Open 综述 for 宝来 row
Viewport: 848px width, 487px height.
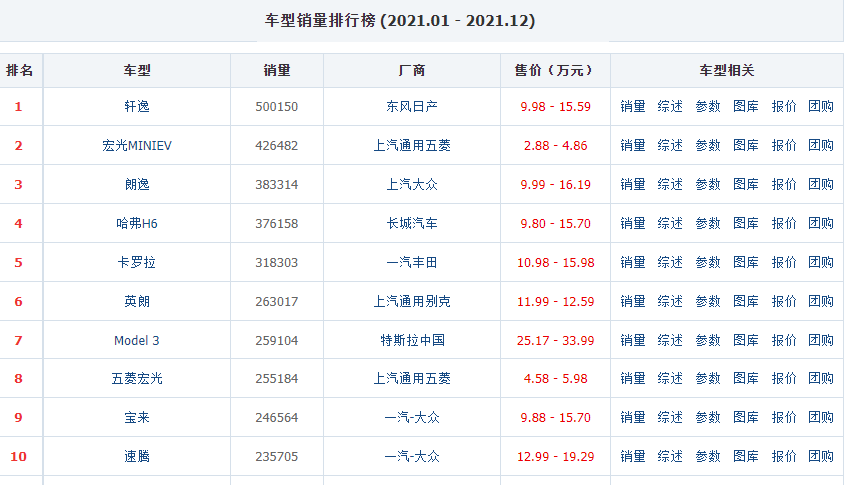click(x=670, y=417)
